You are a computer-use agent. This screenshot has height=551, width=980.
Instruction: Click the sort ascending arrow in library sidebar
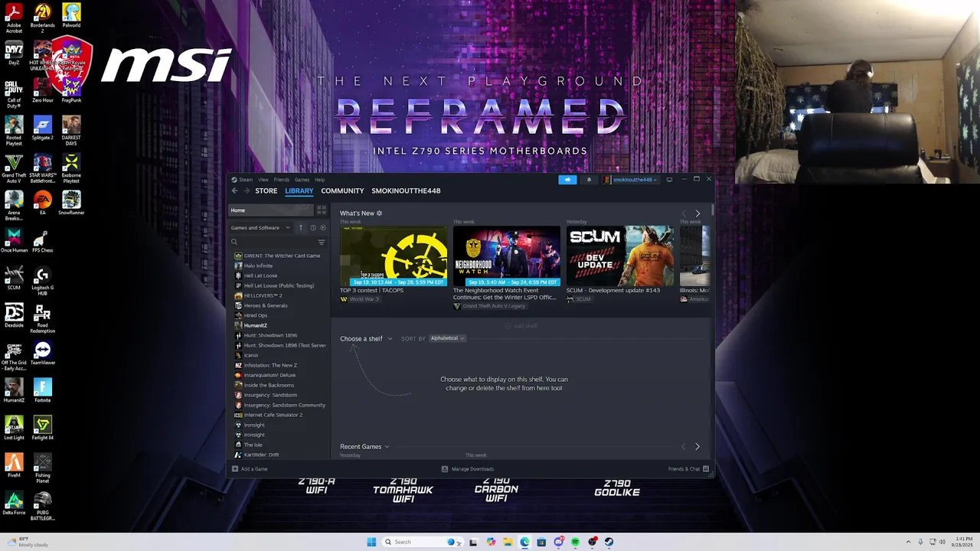point(301,227)
